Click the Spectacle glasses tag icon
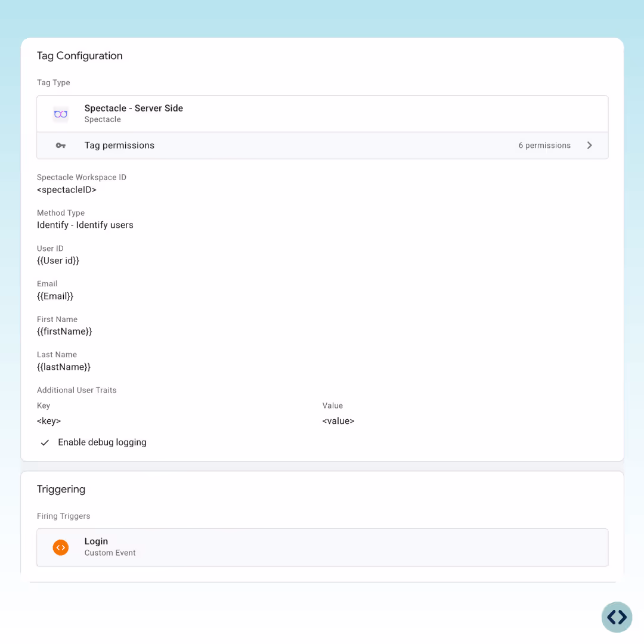The image size is (644, 644). coord(61,114)
